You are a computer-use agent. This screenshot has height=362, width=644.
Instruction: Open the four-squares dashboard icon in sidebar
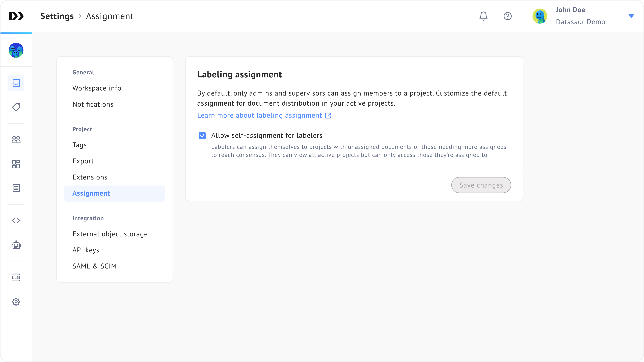coord(16,164)
